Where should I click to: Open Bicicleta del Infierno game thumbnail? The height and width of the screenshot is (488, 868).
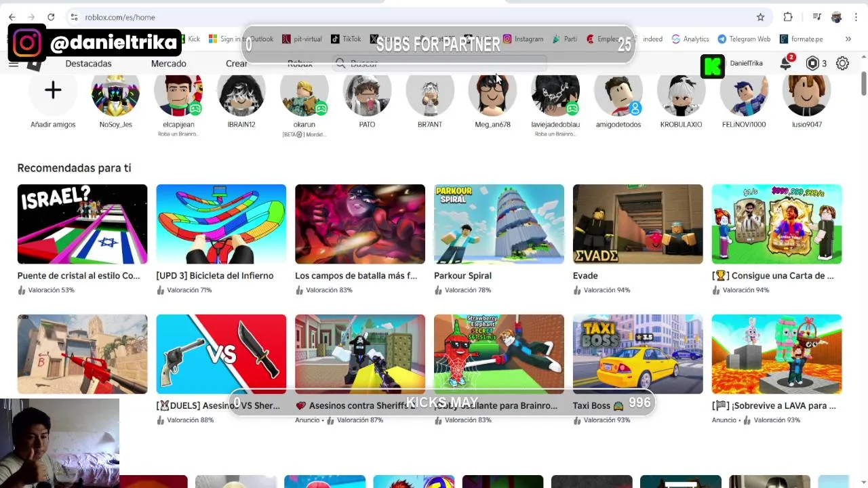tap(221, 224)
